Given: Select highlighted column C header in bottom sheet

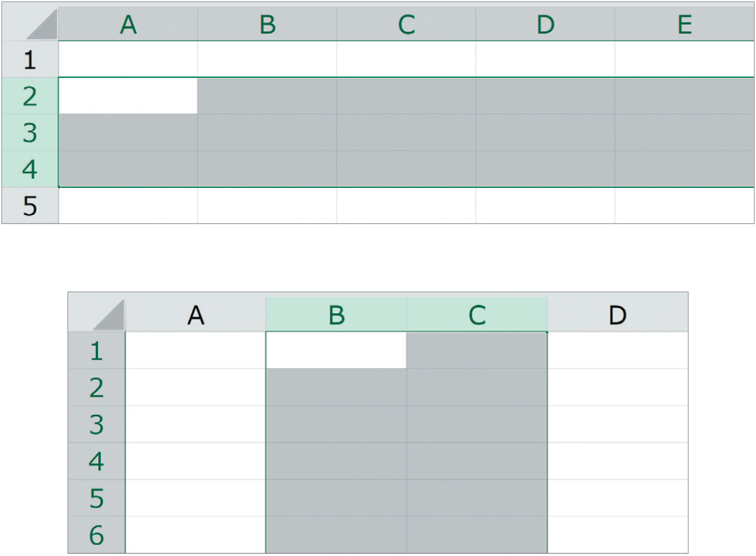Looking at the screenshot, I should (x=477, y=315).
